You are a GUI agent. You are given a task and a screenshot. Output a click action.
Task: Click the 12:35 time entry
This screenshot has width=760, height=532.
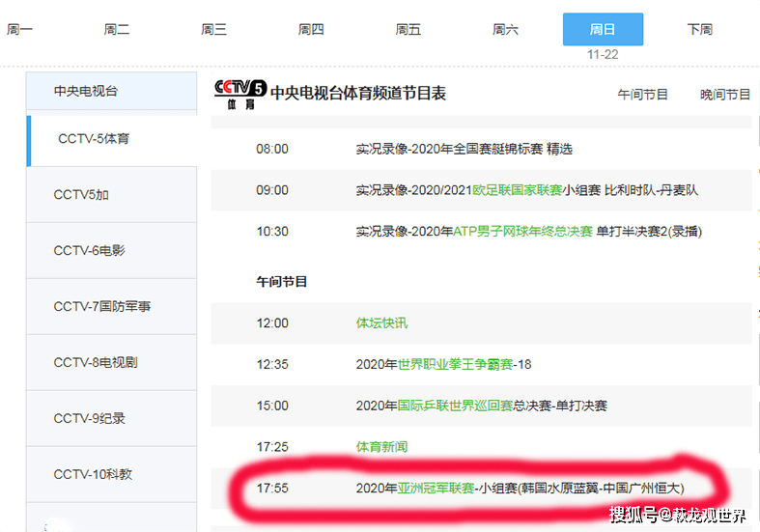click(272, 364)
